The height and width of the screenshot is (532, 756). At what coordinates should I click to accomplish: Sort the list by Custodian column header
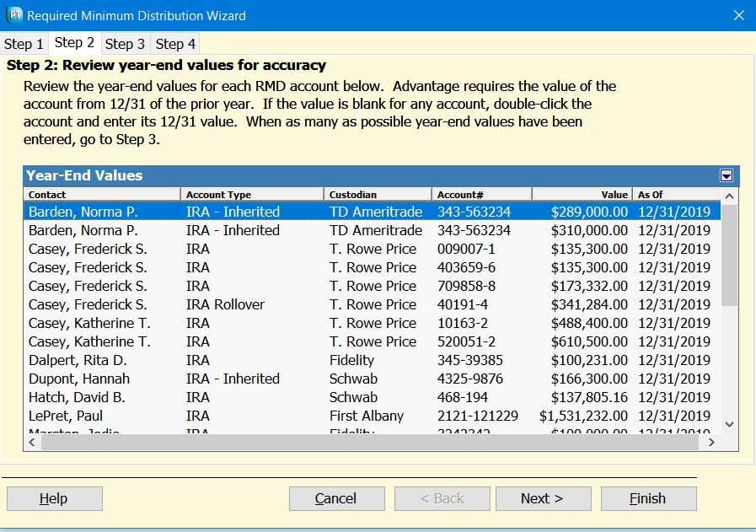tap(378, 194)
